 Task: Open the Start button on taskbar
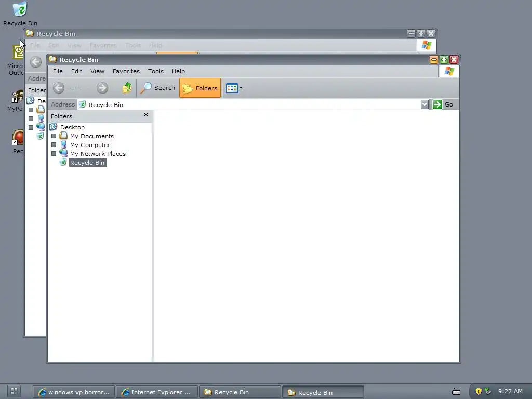(14, 391)
